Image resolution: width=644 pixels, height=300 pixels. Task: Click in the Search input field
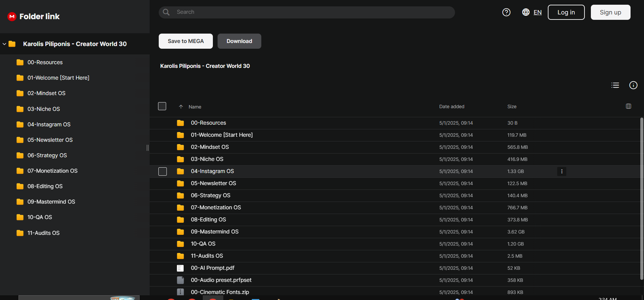pyautogui.click(x=307, y=12)
